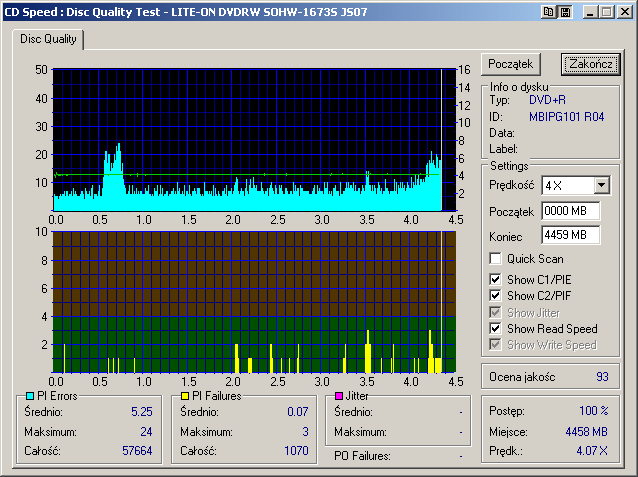Click the PI Failures total 1070
638x477 pixels.
296,451
